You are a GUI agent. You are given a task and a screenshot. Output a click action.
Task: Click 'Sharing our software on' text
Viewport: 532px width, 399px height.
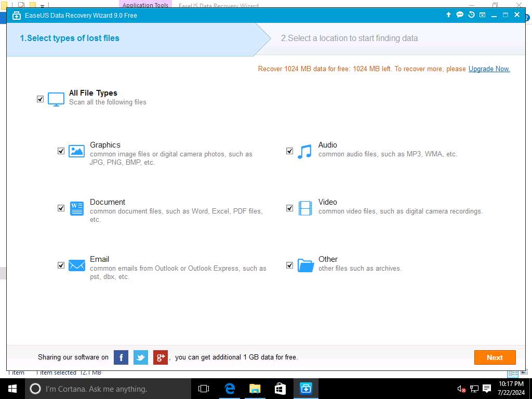click(x=73, y=357)
